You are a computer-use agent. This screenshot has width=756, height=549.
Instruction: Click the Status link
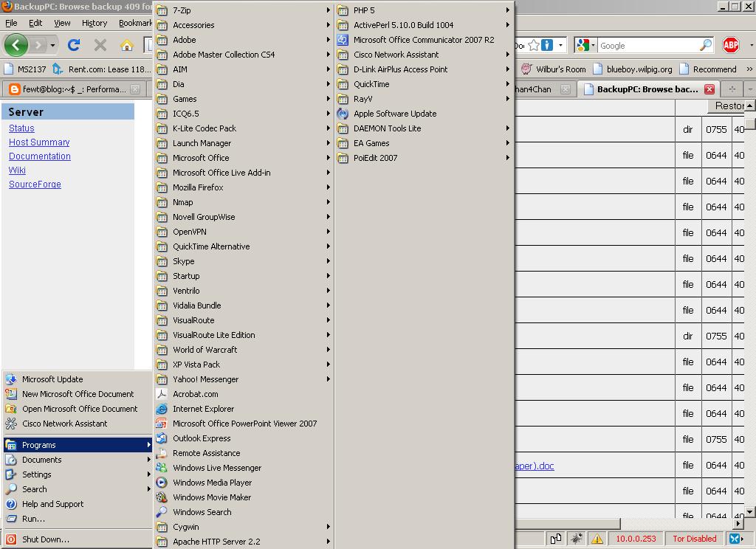(x=21, y=128)
